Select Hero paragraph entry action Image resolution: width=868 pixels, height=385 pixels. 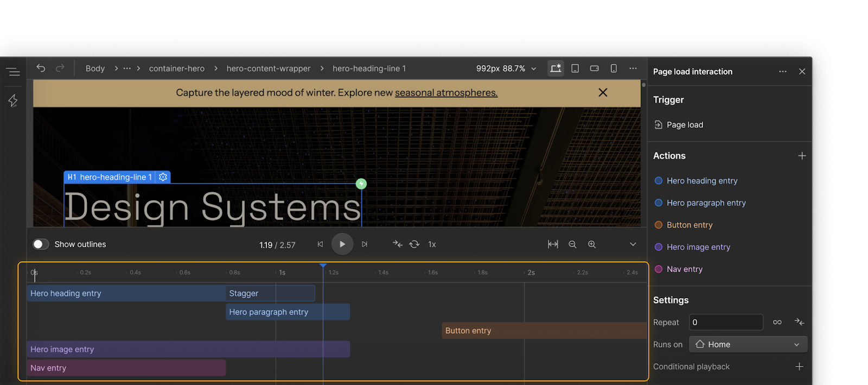[706, 203]
